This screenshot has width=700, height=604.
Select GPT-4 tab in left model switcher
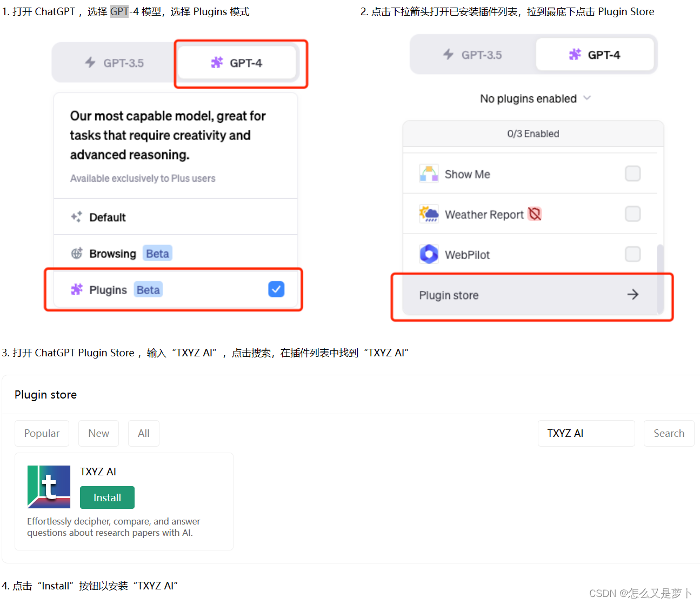[x=237, y=63]
